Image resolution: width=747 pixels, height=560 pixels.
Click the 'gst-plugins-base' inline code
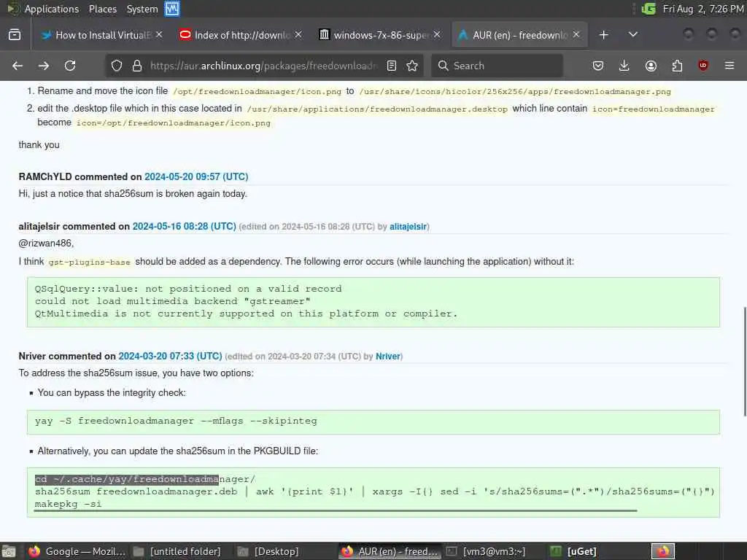[x=89, y=262]
